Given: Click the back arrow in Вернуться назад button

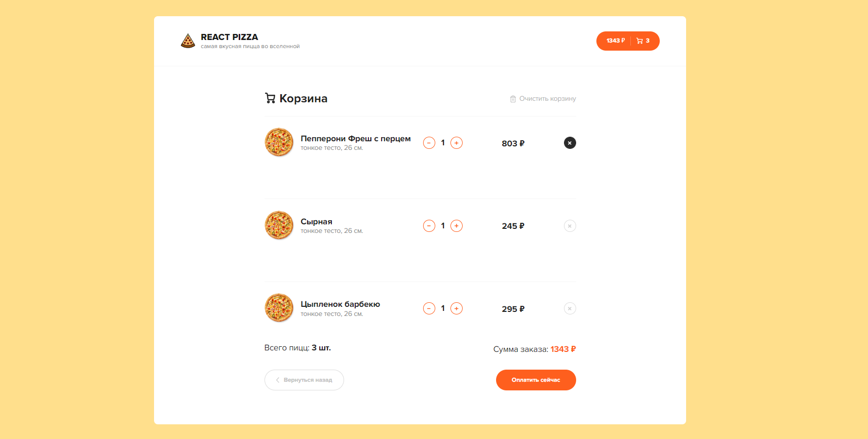Looking at the screenshot, I should [277, 380].
